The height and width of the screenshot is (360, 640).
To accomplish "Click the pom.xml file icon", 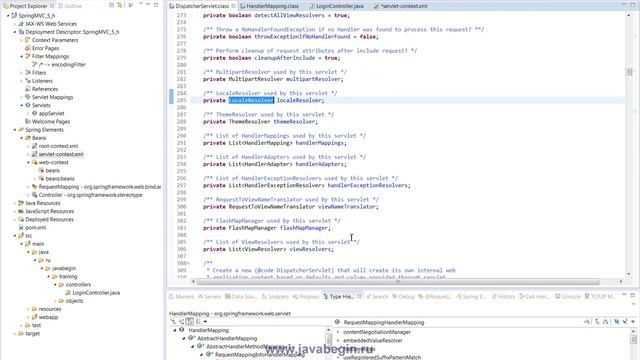I will pos(21,228).
